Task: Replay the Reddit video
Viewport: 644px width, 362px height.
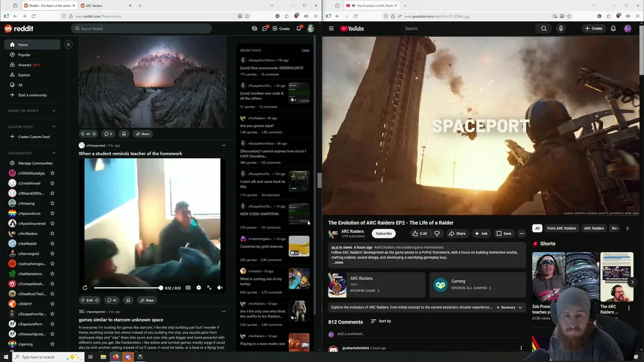Action: (85, 288)
